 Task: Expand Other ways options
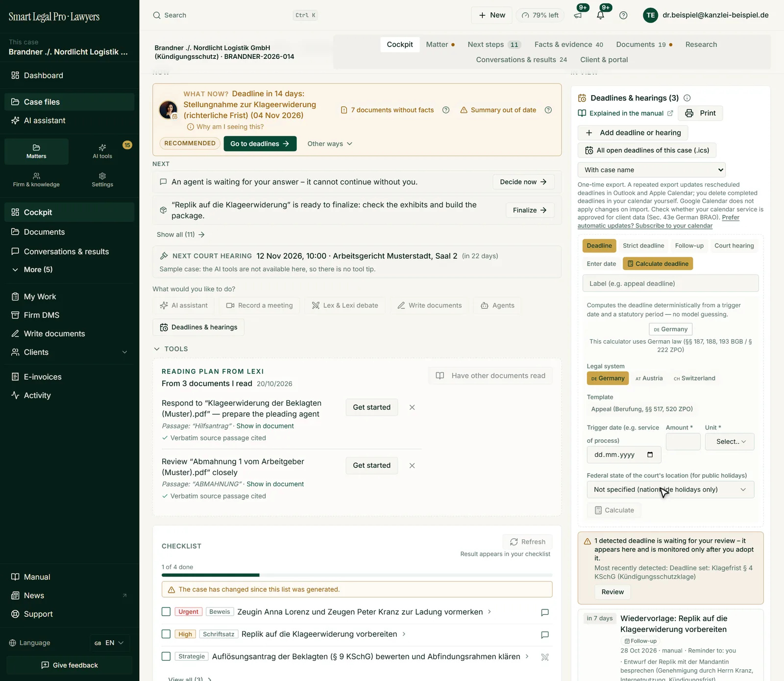(x=330, y=144)
